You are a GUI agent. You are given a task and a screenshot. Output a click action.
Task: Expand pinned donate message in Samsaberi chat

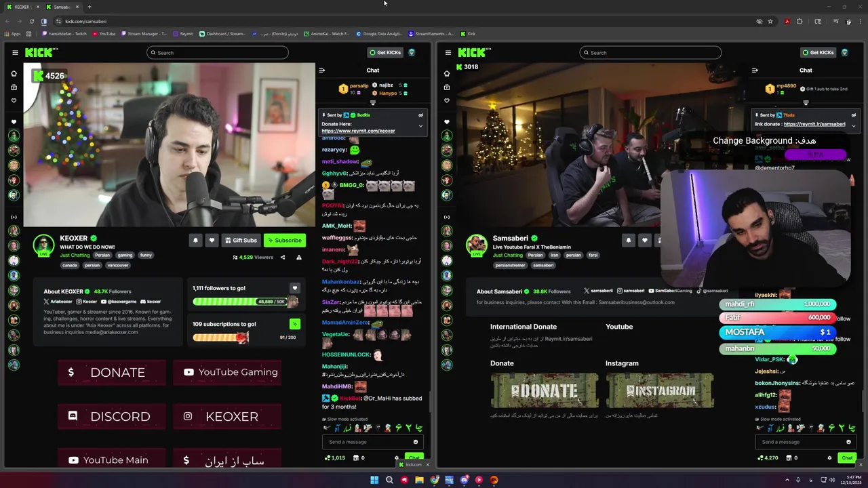click(854, 125)
